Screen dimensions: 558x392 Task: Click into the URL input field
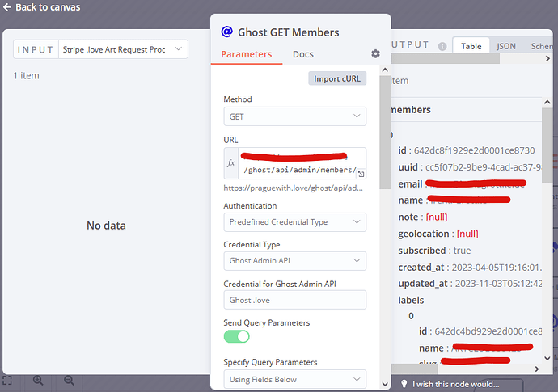(302, 163)
